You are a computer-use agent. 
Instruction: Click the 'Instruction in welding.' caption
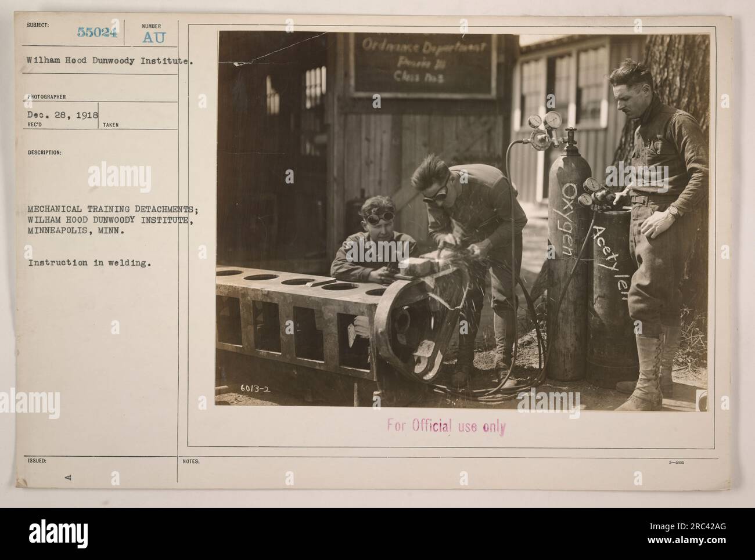(90, 262)
